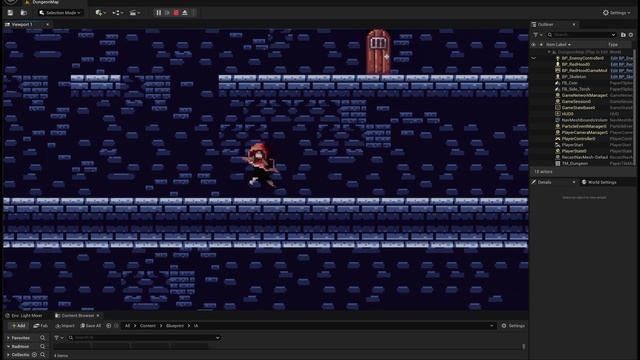The height and width of the screenshot is (360, 640).
Task: Open Edit BP_EnemyController link in Type column
Action: (x=622, y=58)
